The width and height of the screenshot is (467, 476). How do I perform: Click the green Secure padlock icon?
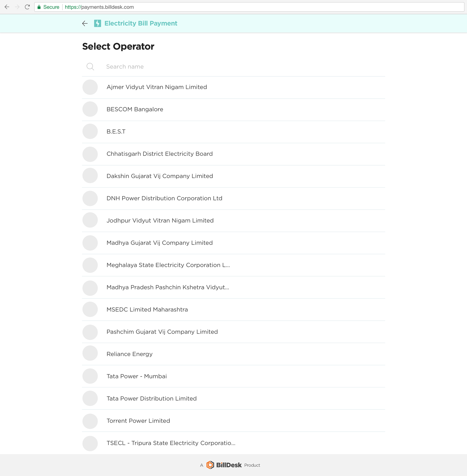(39, 7)
